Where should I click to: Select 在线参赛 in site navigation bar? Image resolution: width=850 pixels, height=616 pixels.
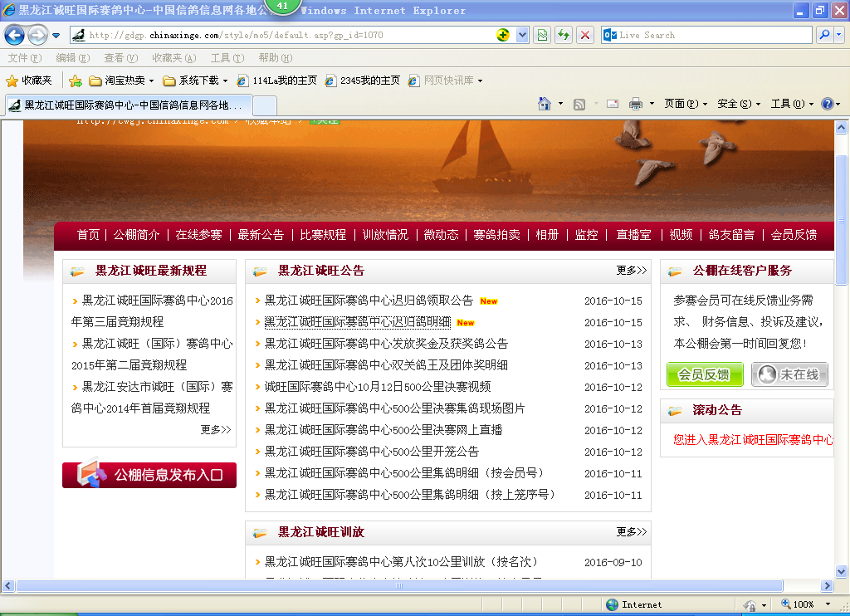198,235
